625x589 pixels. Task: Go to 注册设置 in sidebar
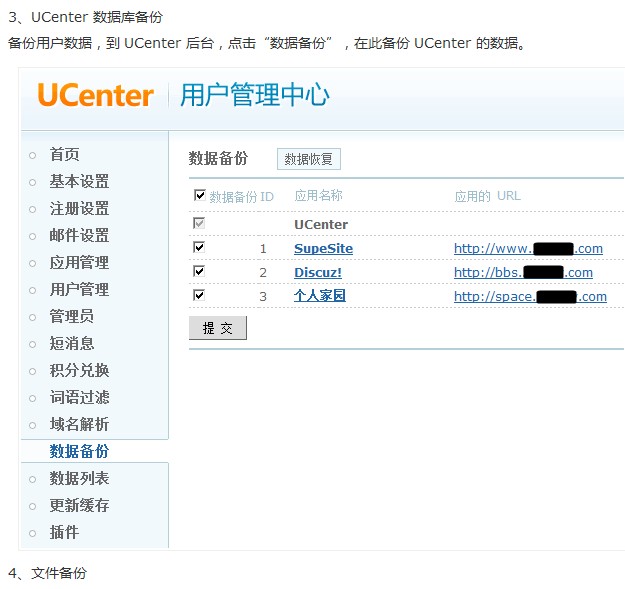coord(79,208)
